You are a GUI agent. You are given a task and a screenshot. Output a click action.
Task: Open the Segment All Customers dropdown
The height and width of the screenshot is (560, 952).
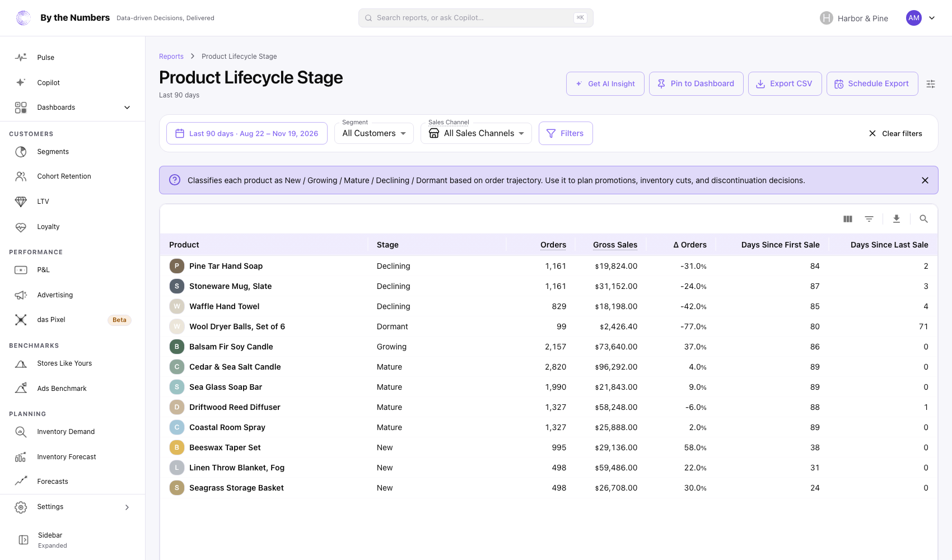374,133
